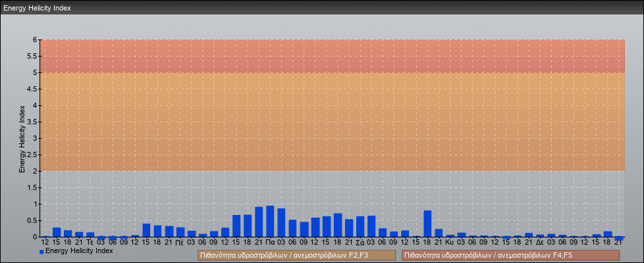Select the 03 bar just after Πα
Viewport: 644px width, 263px height.
click(x=281, y=223)
